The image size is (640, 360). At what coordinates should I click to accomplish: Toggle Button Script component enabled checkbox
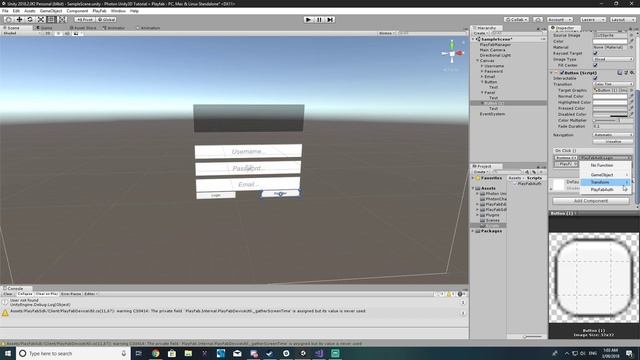[562, 73]
